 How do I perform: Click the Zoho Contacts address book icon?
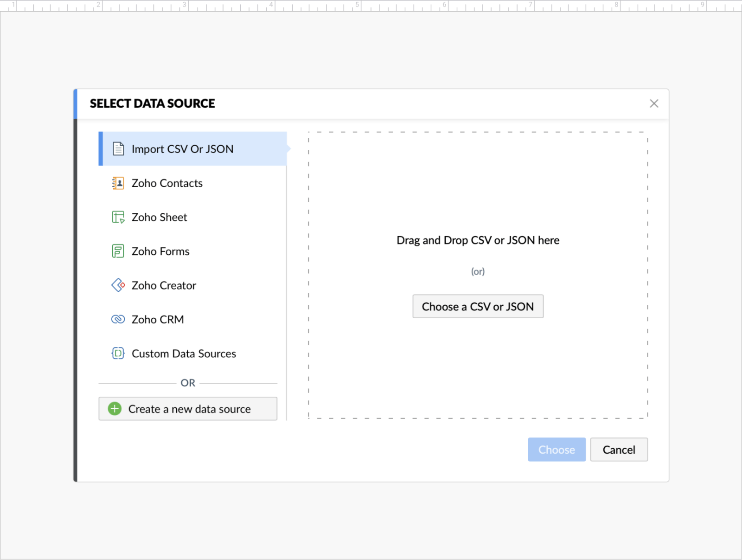click(118, 183)
